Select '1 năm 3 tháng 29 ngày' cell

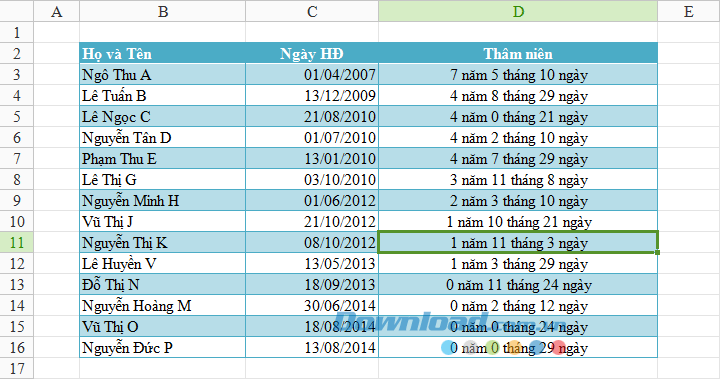point(518,264)
